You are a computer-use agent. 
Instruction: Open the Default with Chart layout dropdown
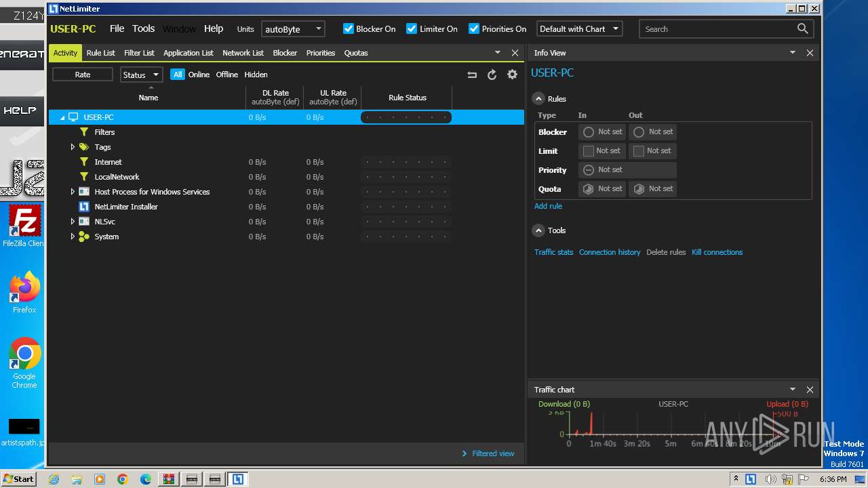[x=580, y=29]
